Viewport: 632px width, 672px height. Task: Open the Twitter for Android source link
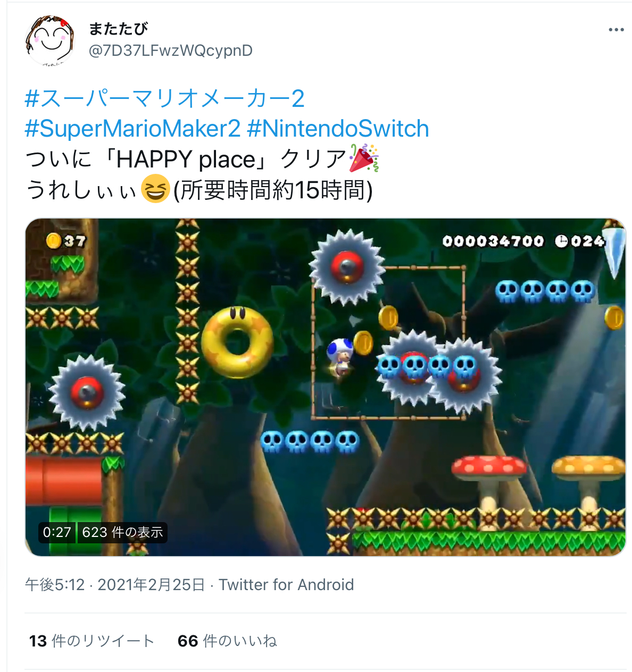(x=286, y=585)
